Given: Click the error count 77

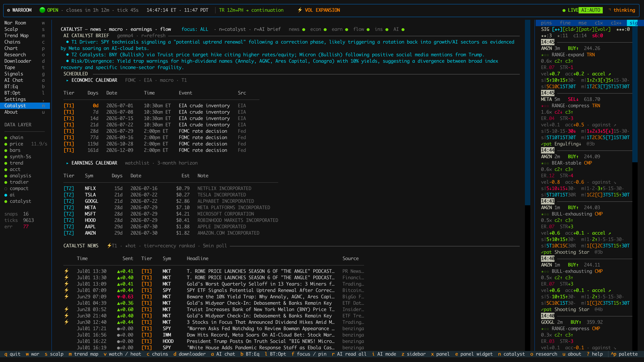Looking at the screenshot, I should (26, 227).
